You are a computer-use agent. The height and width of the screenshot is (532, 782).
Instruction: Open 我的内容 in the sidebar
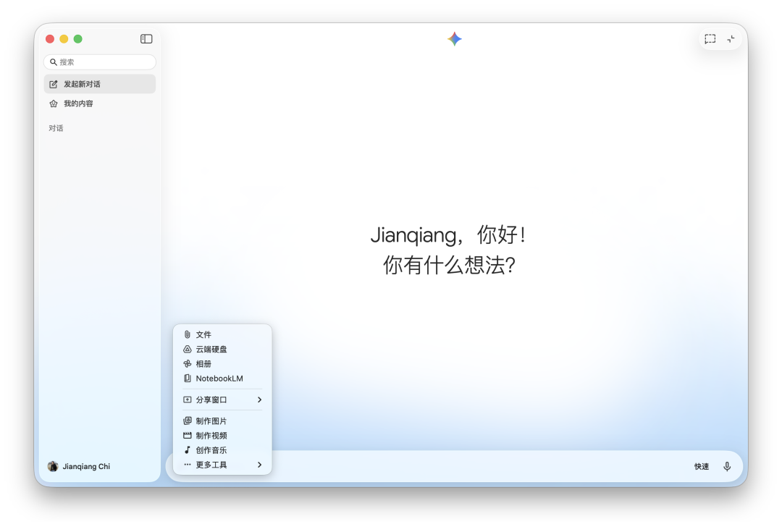point(100,104)
